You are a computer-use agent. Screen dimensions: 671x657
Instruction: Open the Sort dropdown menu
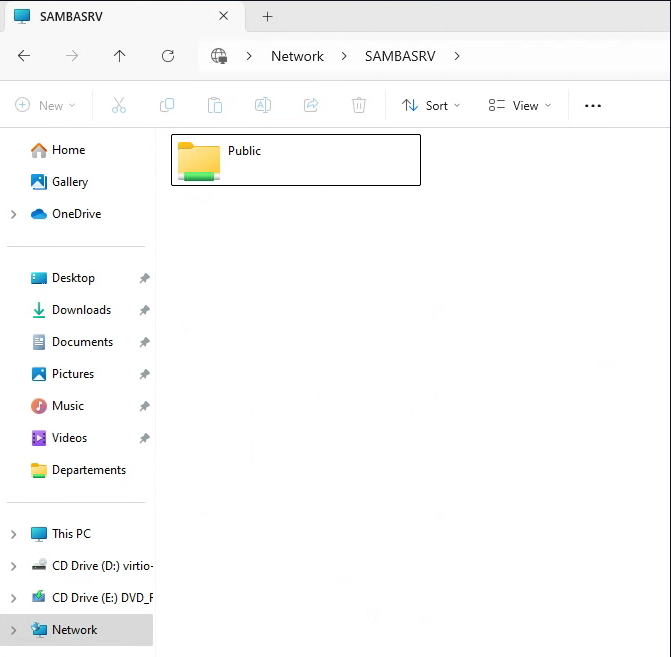click(431, 105)
